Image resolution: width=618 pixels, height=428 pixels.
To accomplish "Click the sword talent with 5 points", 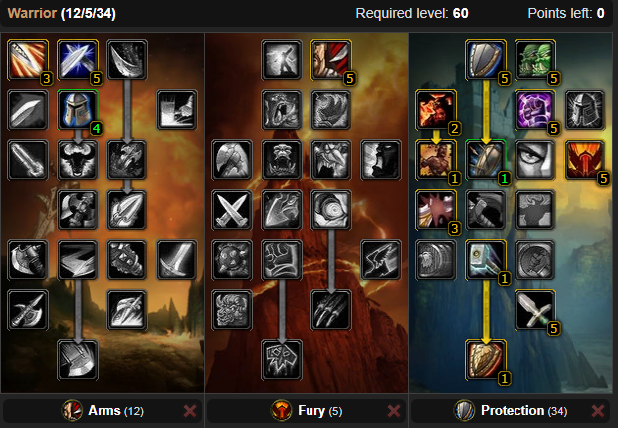I will tap(535, 310).
